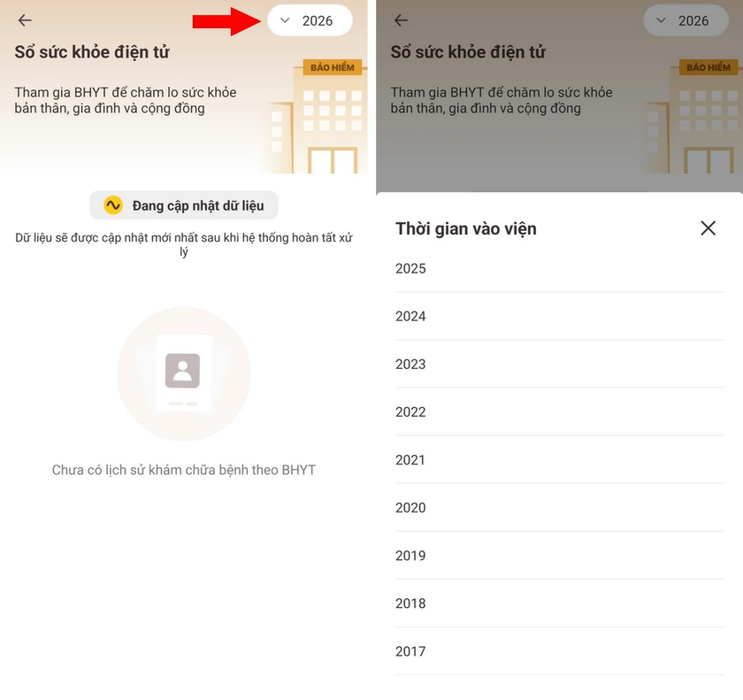Click the Đang cập nhật dữ liệu badge

coord(184,205)
